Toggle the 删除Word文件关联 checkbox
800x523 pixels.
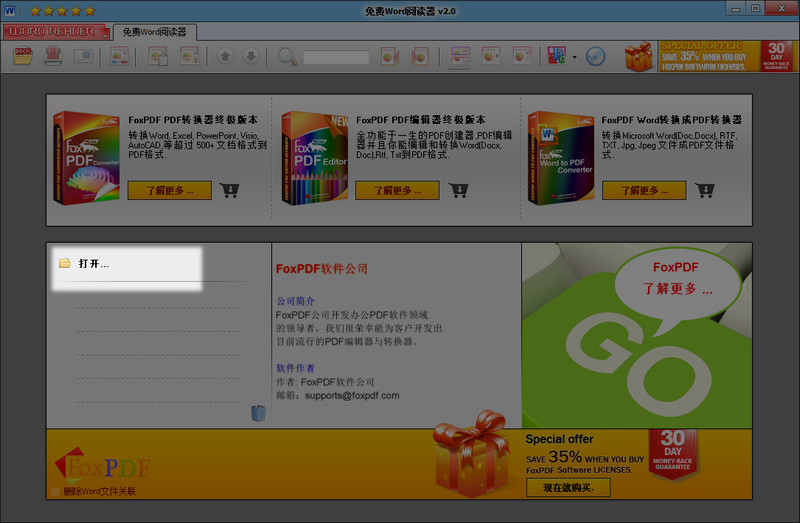(55, 491)
